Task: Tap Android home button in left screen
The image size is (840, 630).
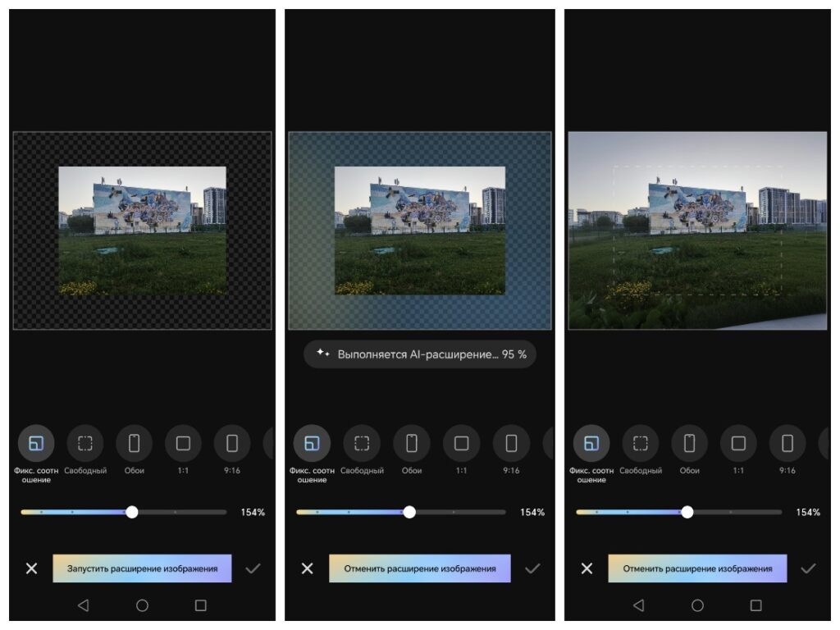Action: pyautogui.click(x=142, y=605)
